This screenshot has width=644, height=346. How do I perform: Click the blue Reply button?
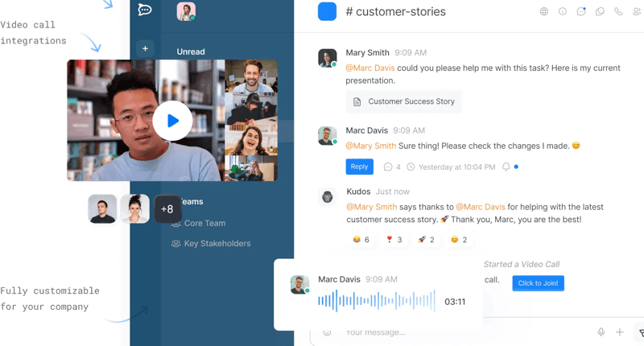359,167
